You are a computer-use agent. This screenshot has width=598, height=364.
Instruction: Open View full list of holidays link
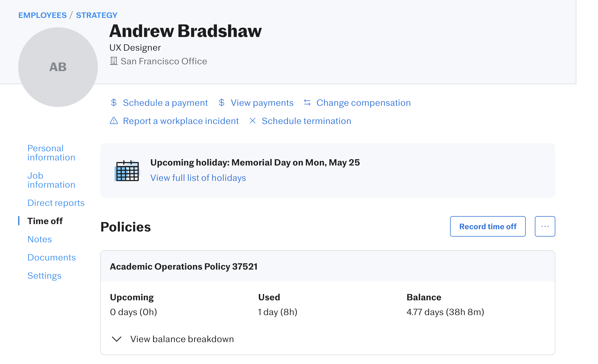tap(198, 178)
